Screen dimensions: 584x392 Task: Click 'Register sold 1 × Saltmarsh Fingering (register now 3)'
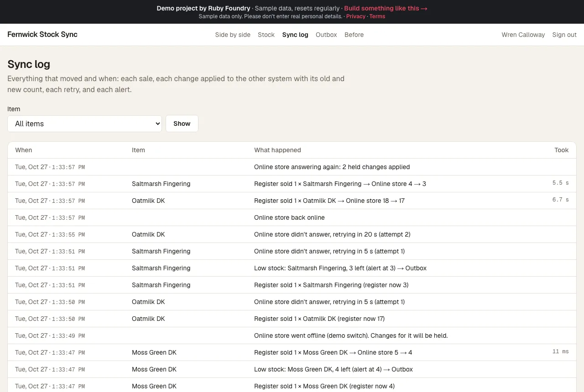click(x=331, y=285)
